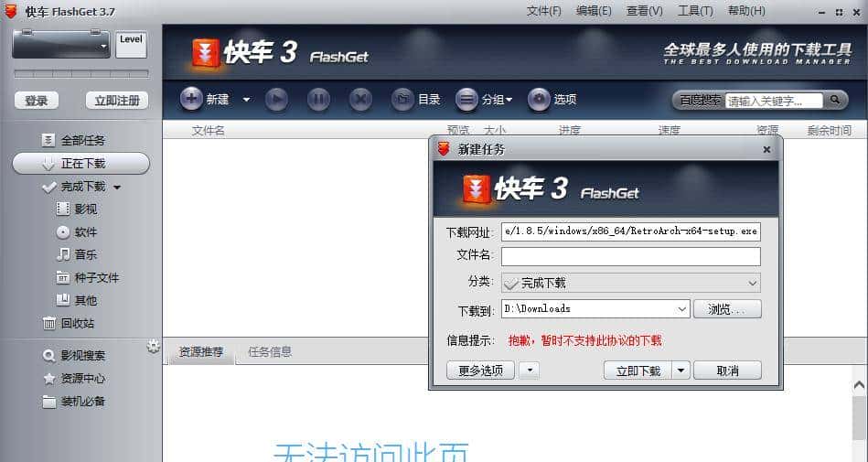Close the 新建任务 dialog

tap(766, 149)
